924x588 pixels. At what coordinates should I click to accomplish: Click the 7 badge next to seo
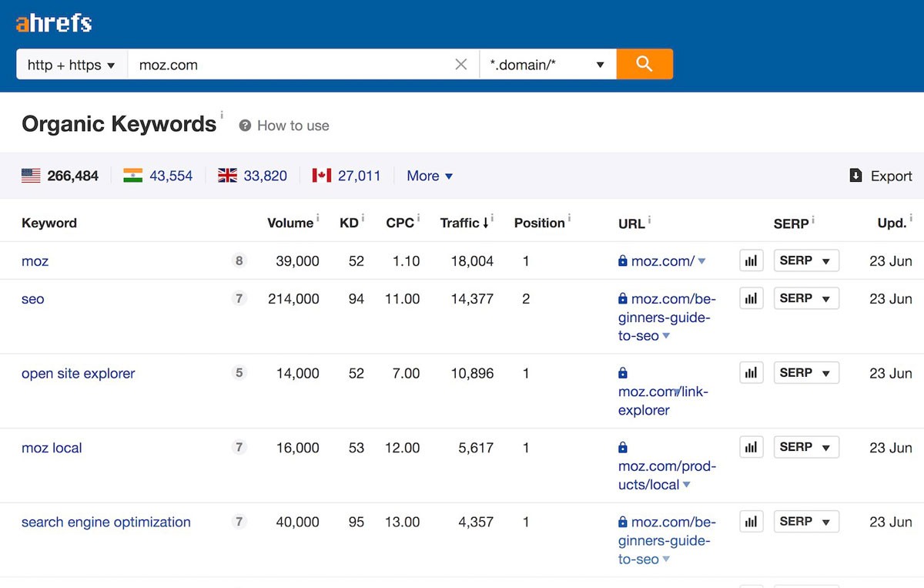pyautogui.click(x=239, y=298)
